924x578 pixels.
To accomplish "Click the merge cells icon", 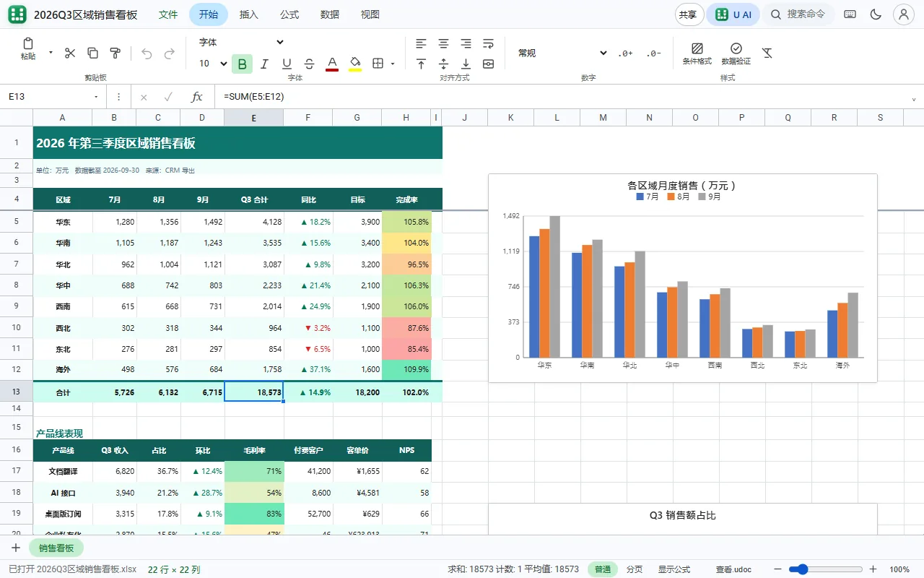I will 489,64.
